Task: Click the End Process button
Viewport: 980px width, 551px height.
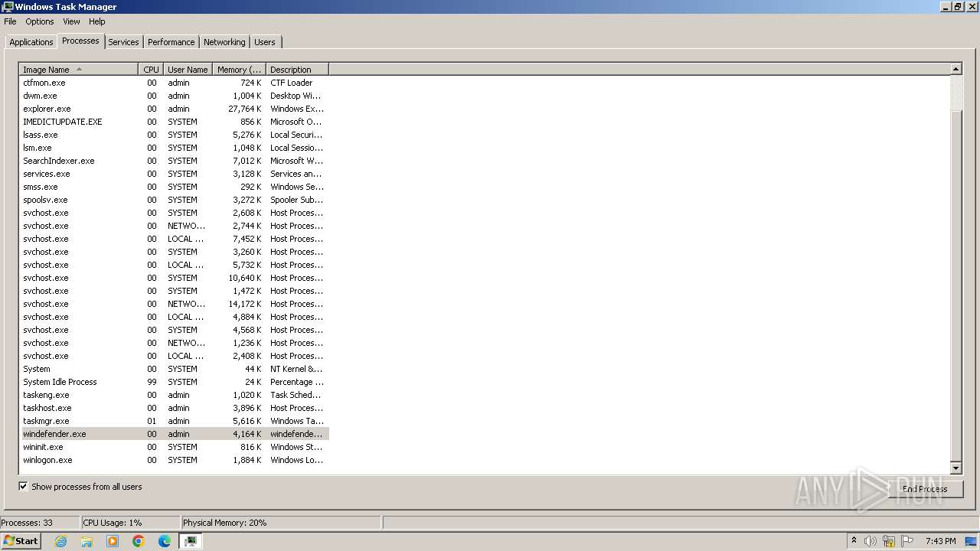Action: click(x=924, y=489)
